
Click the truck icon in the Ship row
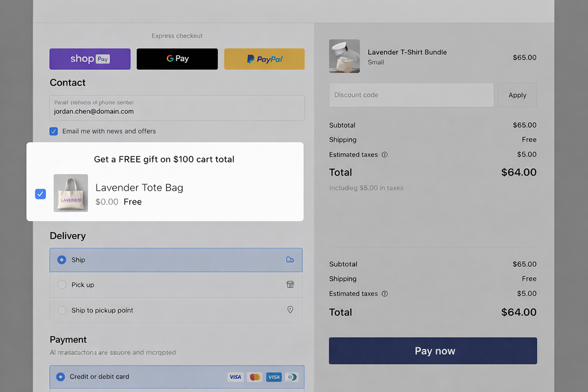pos(290,260)
